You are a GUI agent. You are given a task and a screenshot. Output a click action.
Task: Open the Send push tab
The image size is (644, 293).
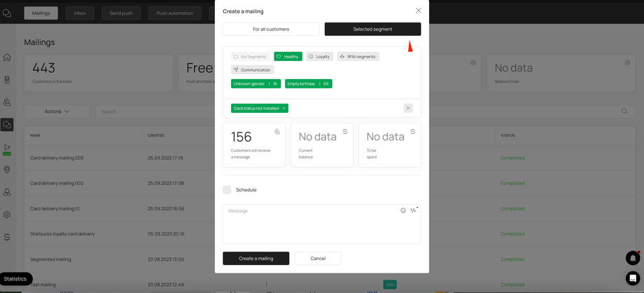pos(121,13)
